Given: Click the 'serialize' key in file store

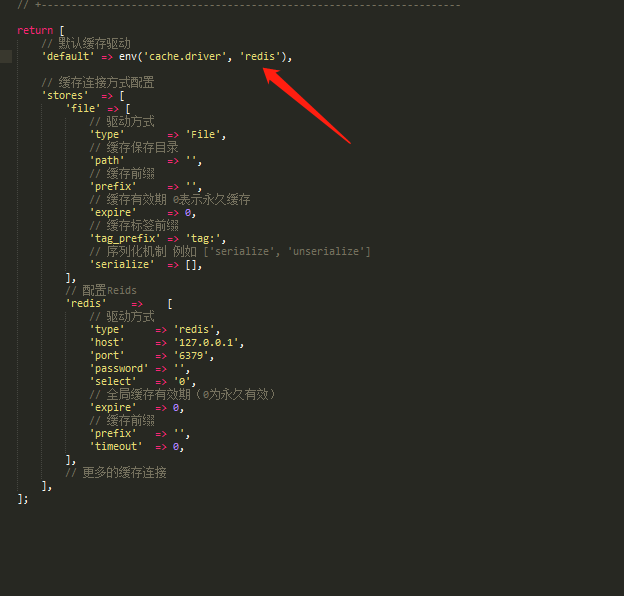Looking at the screenshot, I should tap(122, 264).
